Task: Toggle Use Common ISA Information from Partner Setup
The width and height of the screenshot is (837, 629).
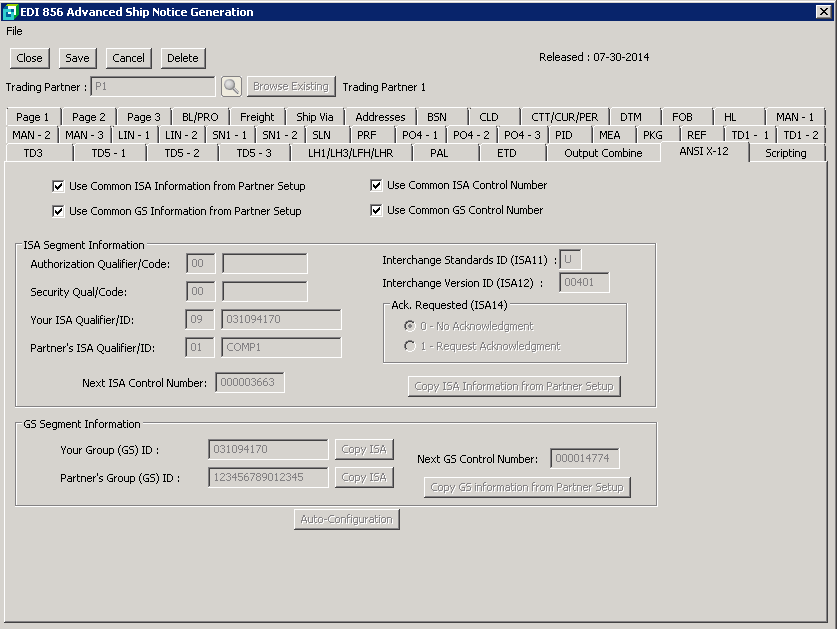Action: tap(59, 186)
